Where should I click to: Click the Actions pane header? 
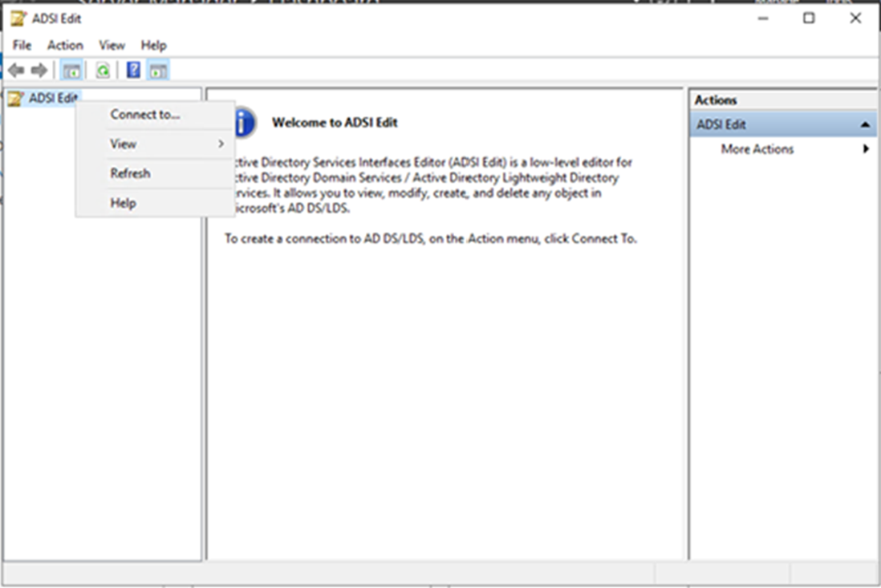click(x=782, y=100)
